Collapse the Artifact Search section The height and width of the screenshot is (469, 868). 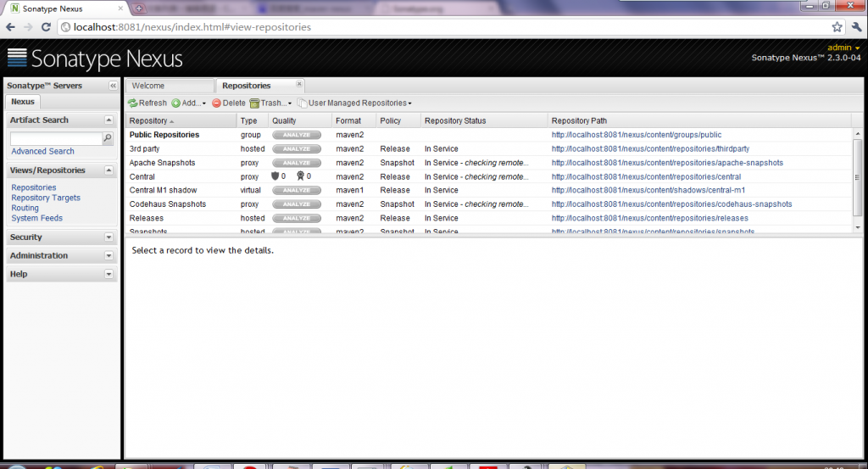[x=108, y=120]
